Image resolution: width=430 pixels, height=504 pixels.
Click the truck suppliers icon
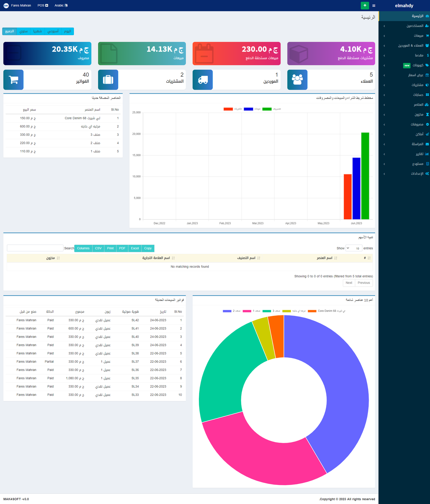[203, 80]
